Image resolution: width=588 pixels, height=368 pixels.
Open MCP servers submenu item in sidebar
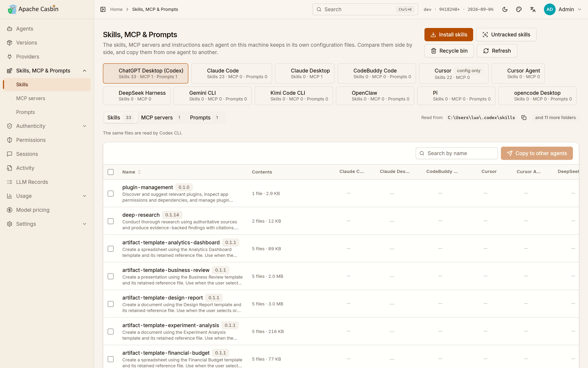47,98
